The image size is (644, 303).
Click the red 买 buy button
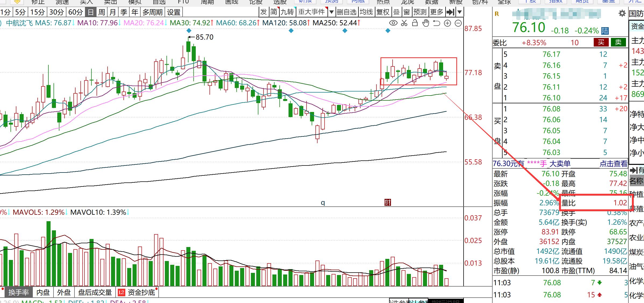601,42
